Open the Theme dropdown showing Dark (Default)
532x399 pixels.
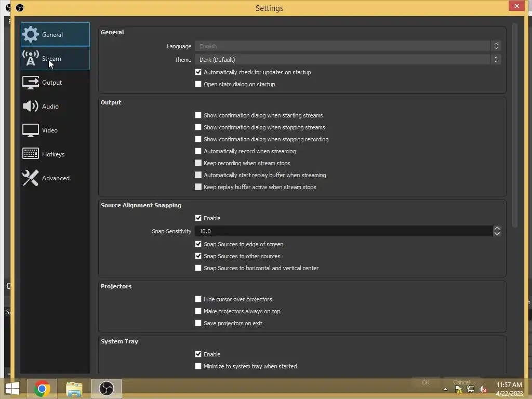tap(348, 59)
